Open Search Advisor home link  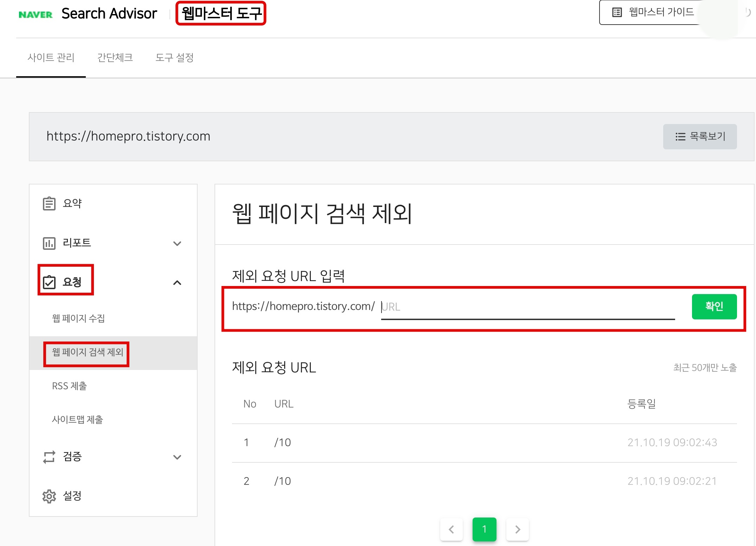109,14
